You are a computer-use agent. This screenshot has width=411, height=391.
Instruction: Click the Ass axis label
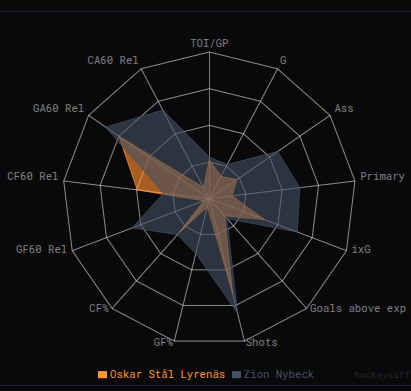pyautogui.click(x=344, y=108)
